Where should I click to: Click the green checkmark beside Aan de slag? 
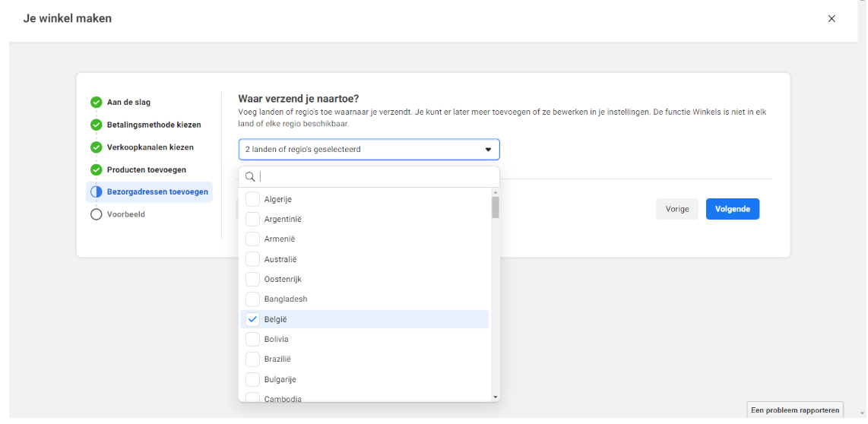tap(96, 102)
